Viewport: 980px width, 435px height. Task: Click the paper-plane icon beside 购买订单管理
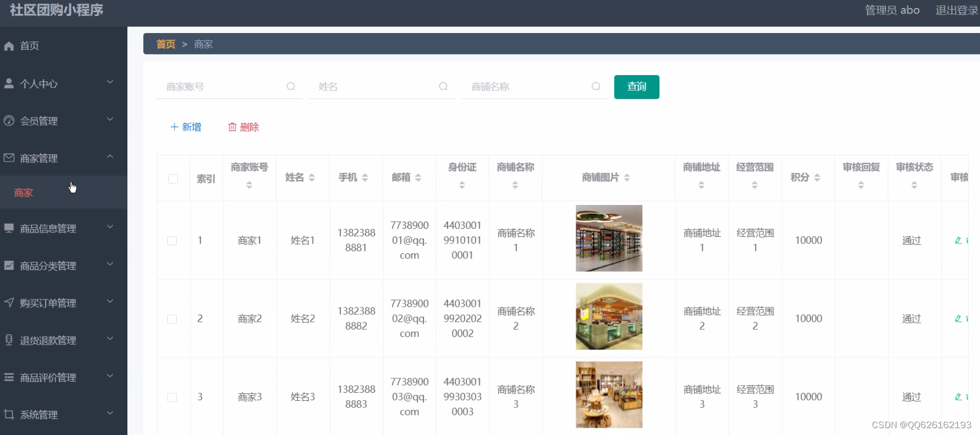point(9,302)
